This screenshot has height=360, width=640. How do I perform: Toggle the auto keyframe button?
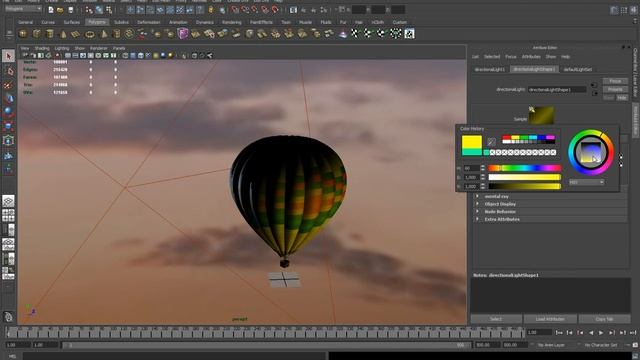coord(635,345)
